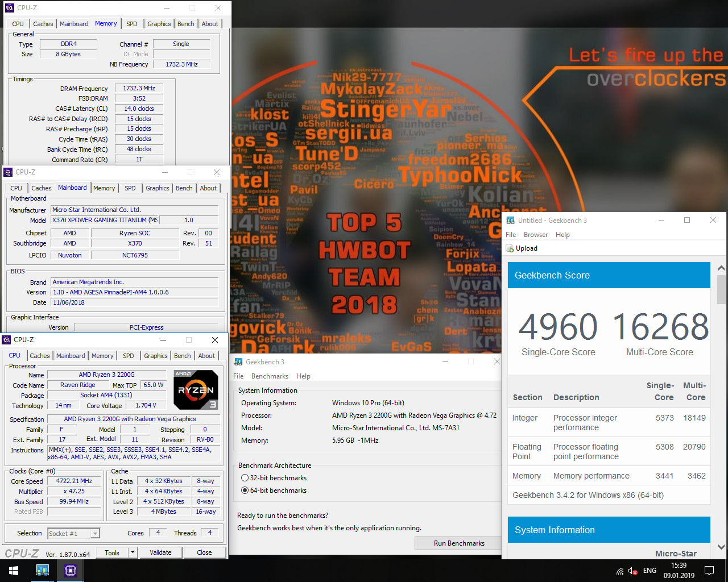Click the Threads count value 4
The image size is (728, 582).
(x=209, y=533)
